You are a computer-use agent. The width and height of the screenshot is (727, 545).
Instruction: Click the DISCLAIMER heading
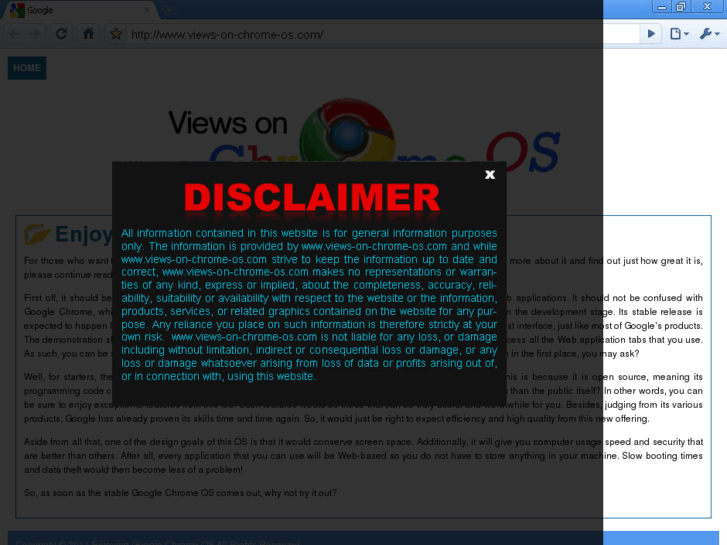coord(312,198)
